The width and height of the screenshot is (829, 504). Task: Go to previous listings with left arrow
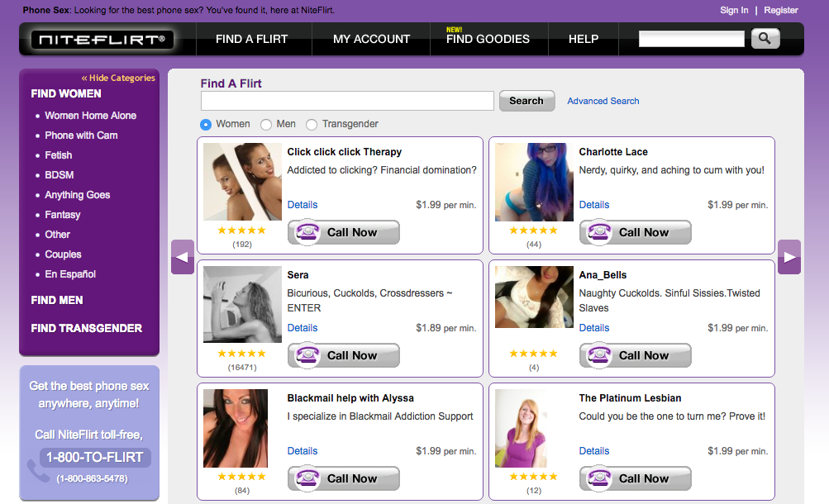(183, 257)
